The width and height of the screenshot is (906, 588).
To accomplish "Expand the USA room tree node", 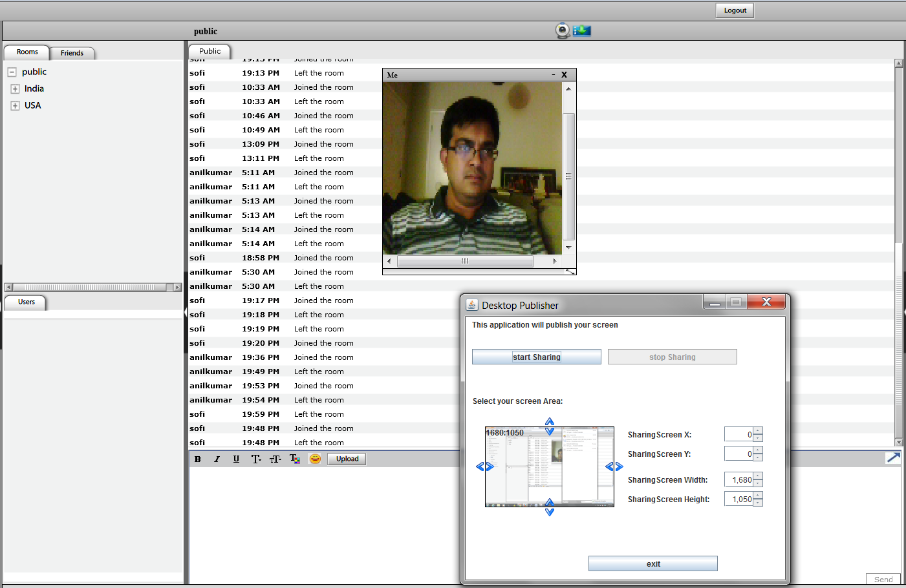I will click(x=15, y=106).
